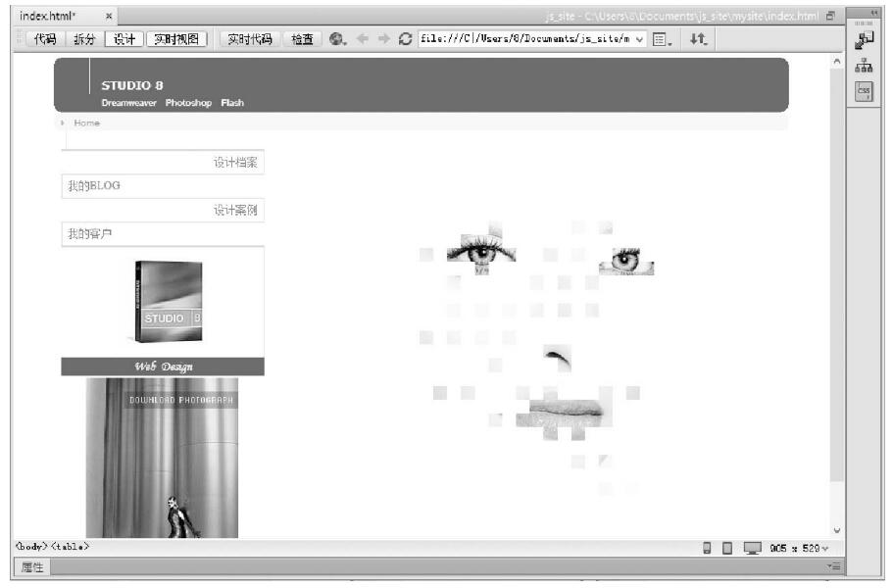Click the back navigation arrow
The height and width of the screenshot is (588, 894).
(364, 39)
